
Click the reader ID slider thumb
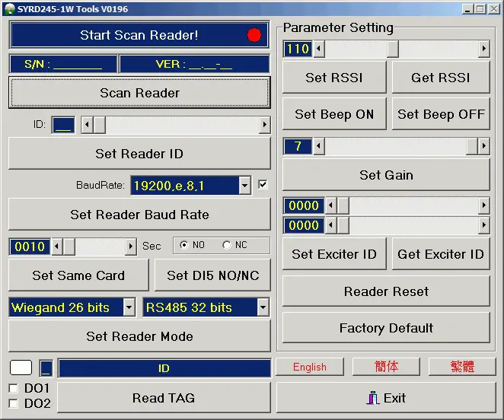click(x=99, y=125)
